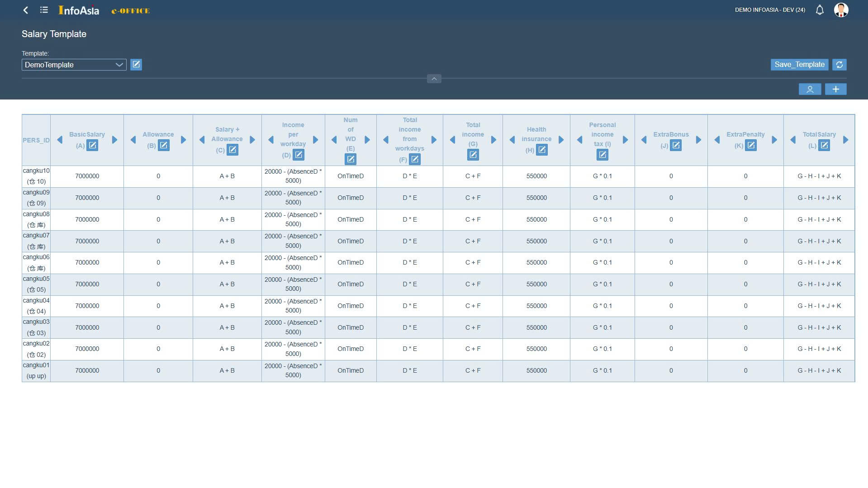This screenshot has height=488, width=868.
Task: Click the refresh icon beside Save_Template
Action: (839, 65)
